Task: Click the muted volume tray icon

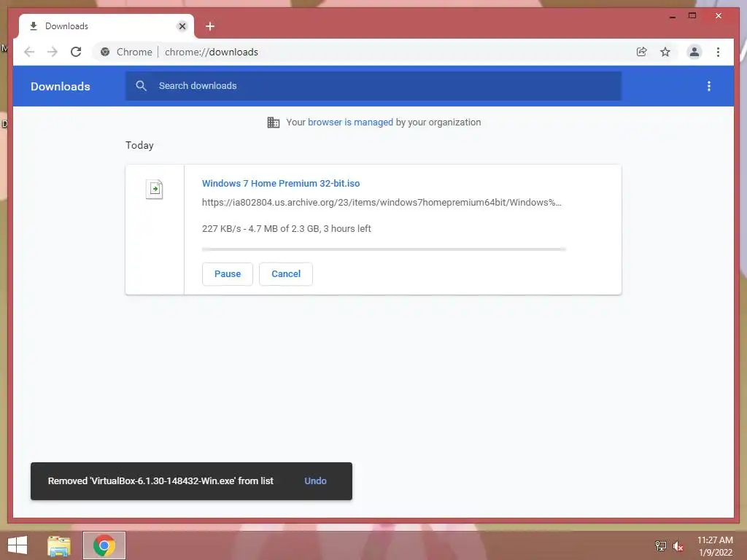Action: (678, 546)
